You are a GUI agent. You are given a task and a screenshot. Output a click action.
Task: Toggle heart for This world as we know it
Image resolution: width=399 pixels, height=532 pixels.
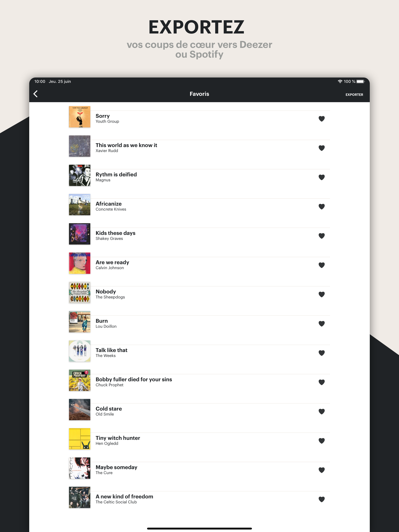321,148
